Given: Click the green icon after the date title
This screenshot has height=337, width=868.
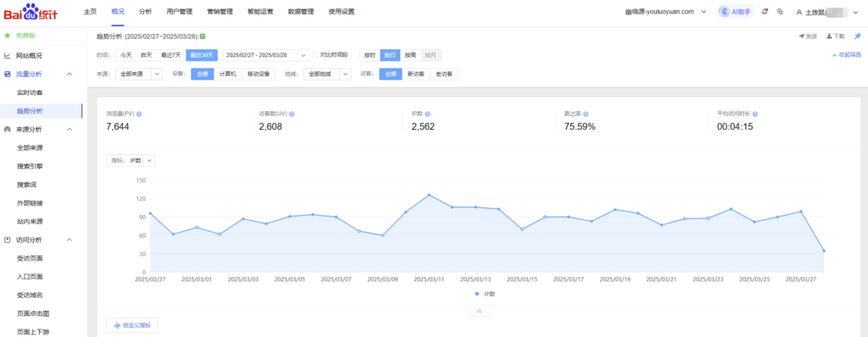Looking at the screenshot, I should [x=203, y=37].
